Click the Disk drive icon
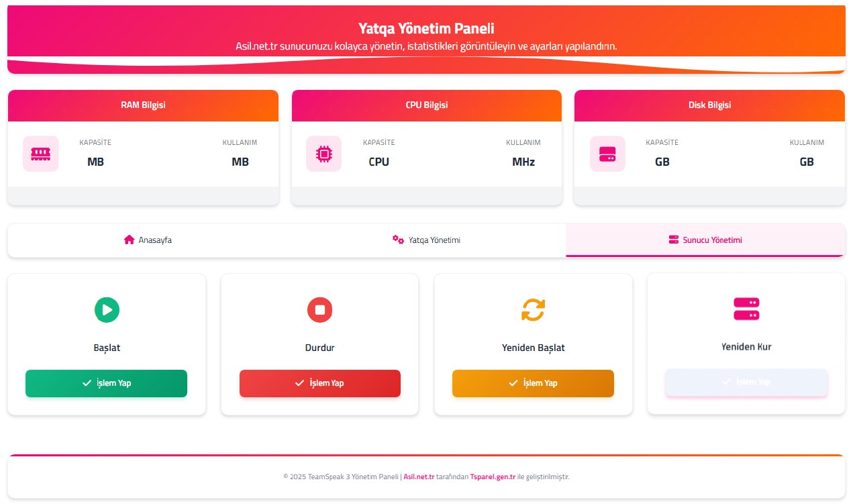859x504 pixels. [x=607, y=154]
